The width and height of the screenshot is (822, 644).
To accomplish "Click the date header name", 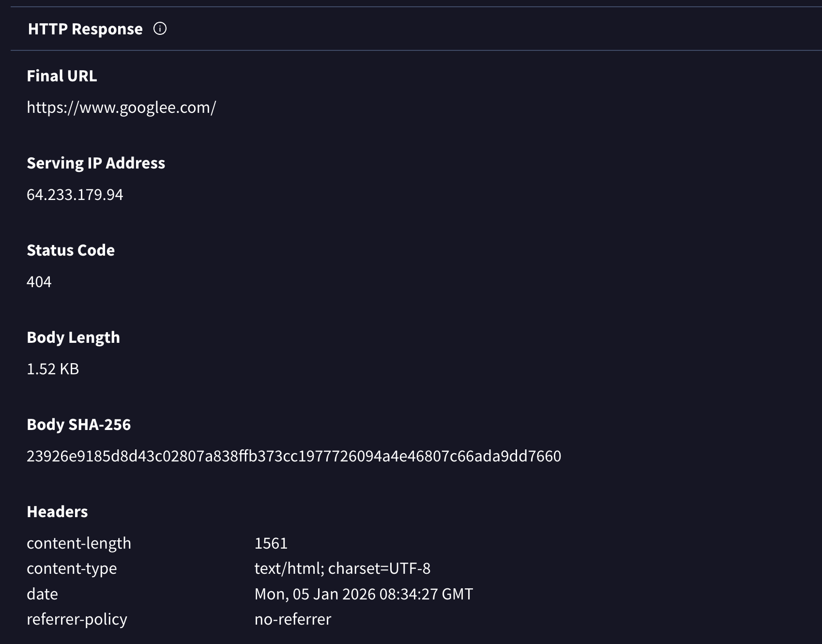I will (x=42, y=594).
